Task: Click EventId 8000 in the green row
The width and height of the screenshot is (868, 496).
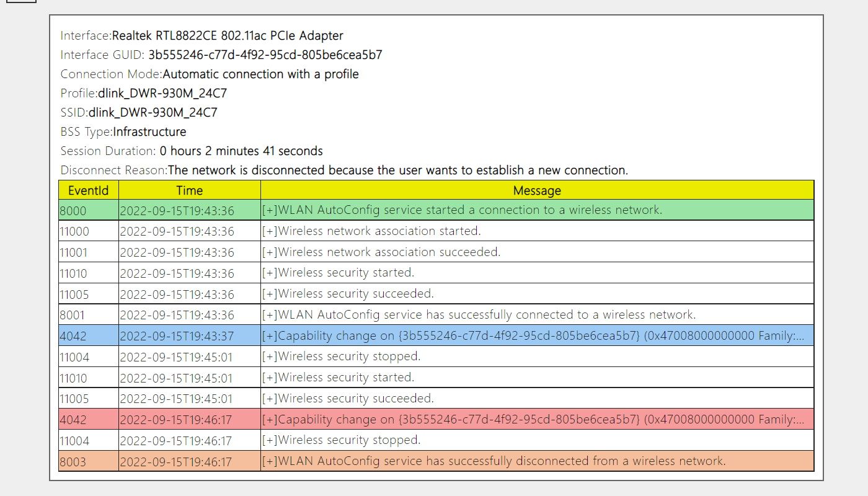Action: (89, 211)
